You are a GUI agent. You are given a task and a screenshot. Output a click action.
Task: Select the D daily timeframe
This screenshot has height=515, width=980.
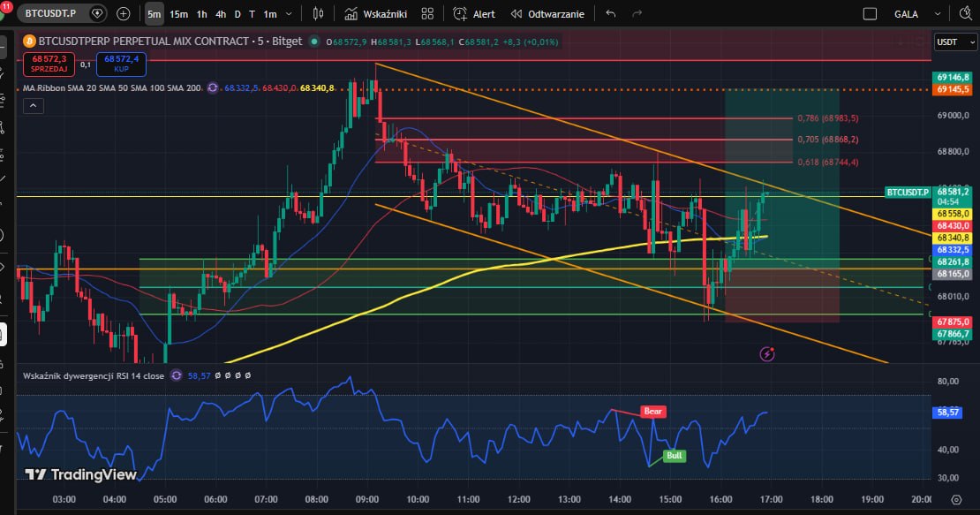pyautogui.click(x=237, y=14)
